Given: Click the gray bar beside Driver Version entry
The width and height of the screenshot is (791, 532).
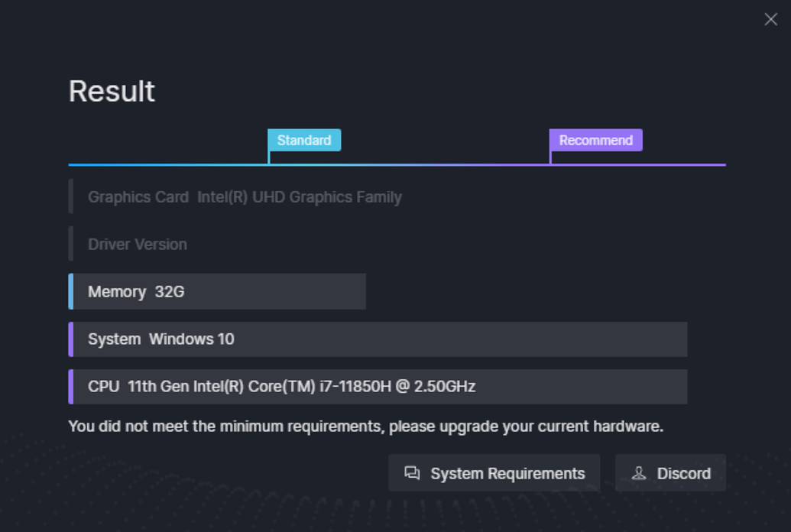Looking at the screenshot, I should [70, 243].
